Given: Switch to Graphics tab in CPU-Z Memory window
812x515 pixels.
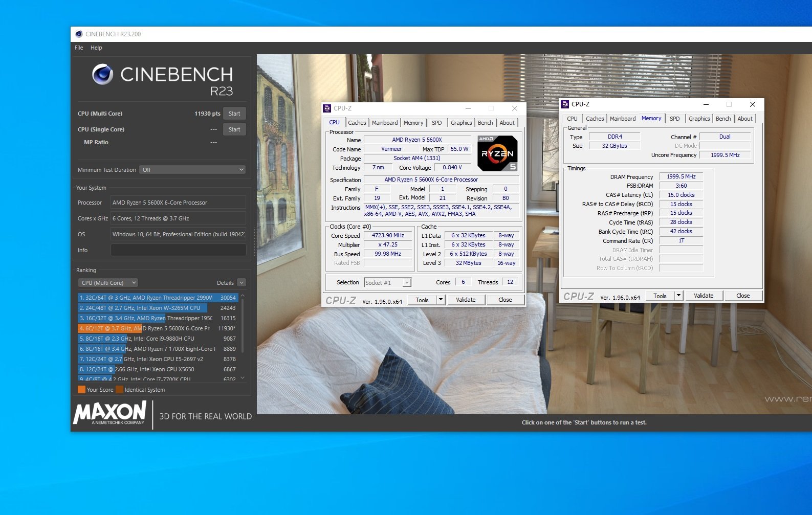Looking at the screenshot, I should point(699,119).
